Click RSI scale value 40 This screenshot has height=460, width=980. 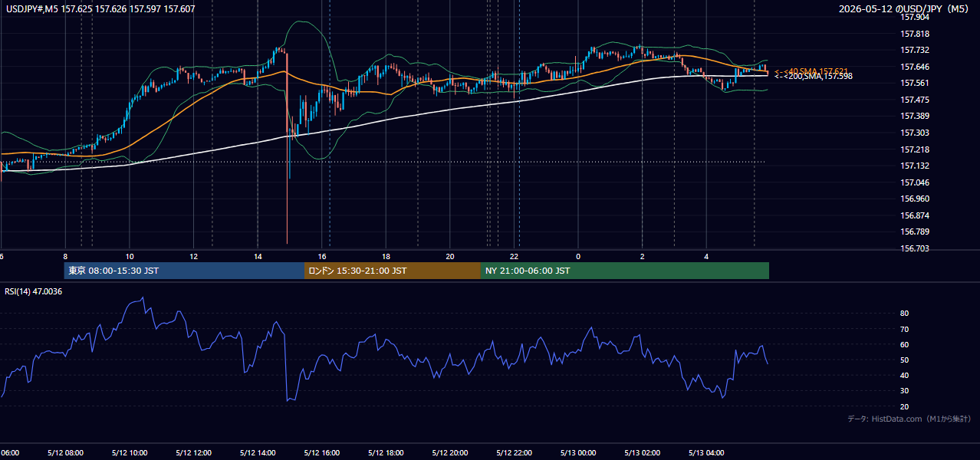(905, 375)
